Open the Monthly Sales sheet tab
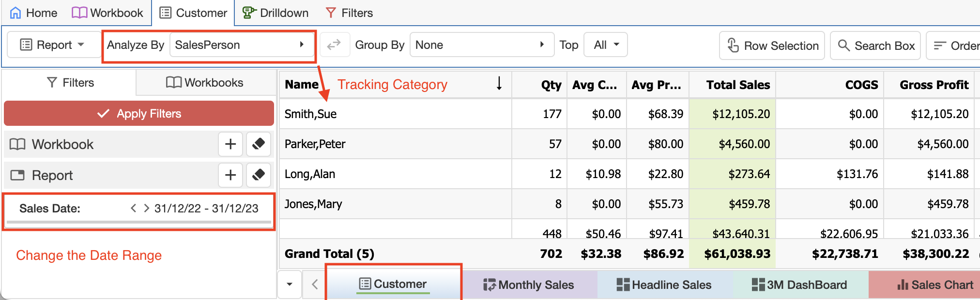 (529, 285)
